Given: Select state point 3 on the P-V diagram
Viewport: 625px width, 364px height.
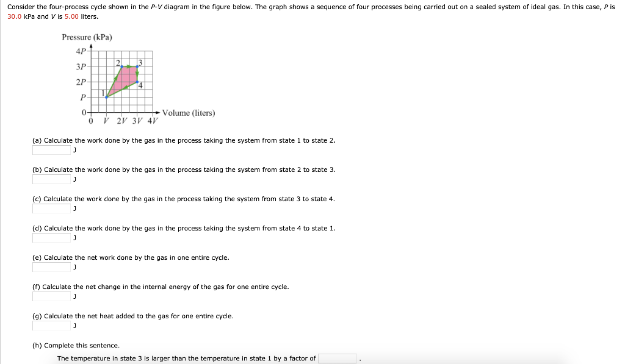Looking at the screenshot, I should pyautogui.click(x=137, y=66).
